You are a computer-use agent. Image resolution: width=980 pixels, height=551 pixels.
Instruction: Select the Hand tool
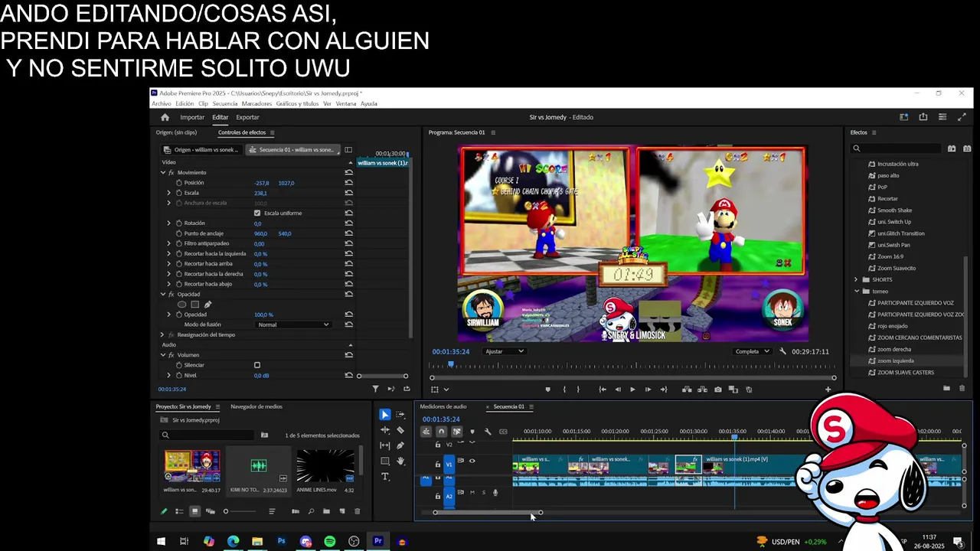click(400, 461)
